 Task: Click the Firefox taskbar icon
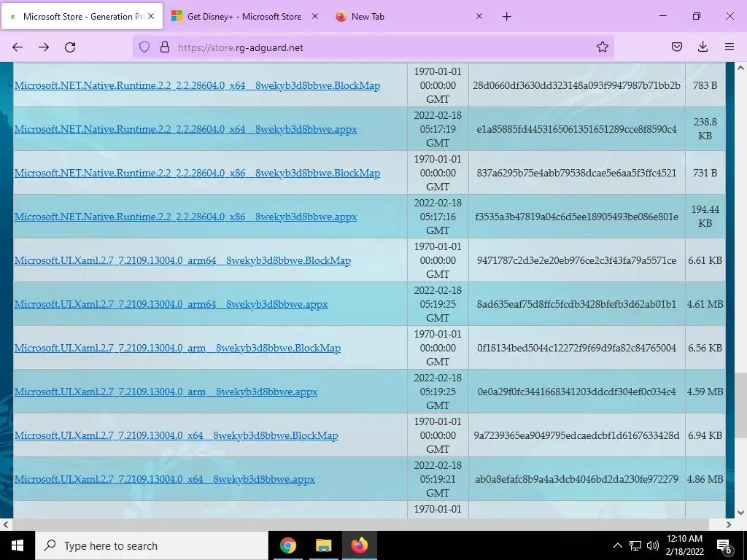(359, 545)
